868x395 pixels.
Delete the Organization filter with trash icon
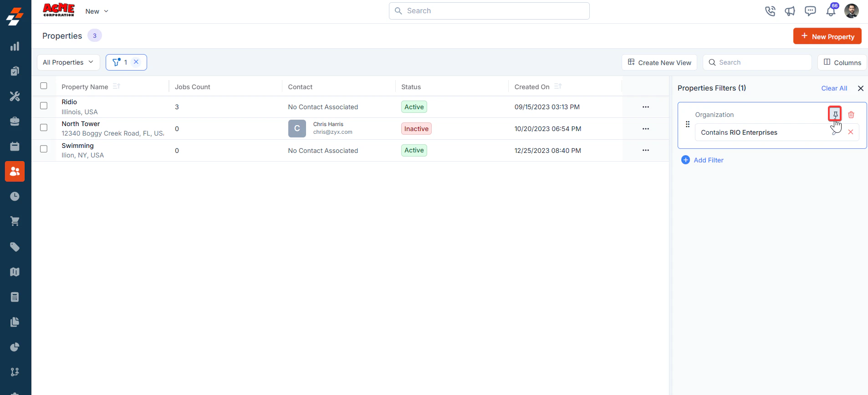point(851,115)
